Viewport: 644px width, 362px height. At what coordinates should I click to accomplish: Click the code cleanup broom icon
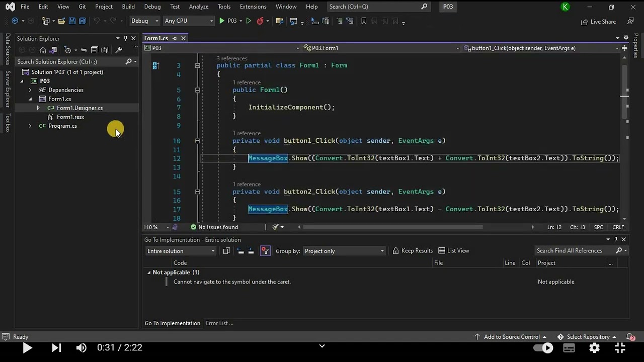tap(275, 227)
